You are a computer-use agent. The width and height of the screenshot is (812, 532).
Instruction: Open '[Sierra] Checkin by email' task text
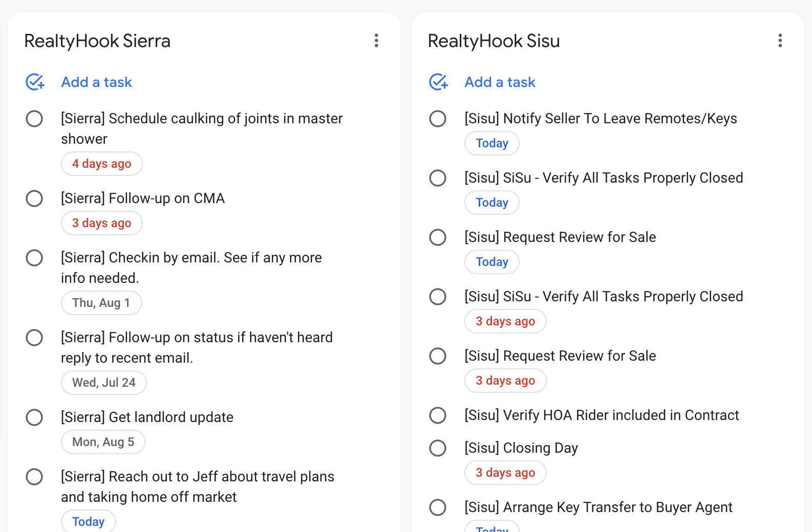191,268
